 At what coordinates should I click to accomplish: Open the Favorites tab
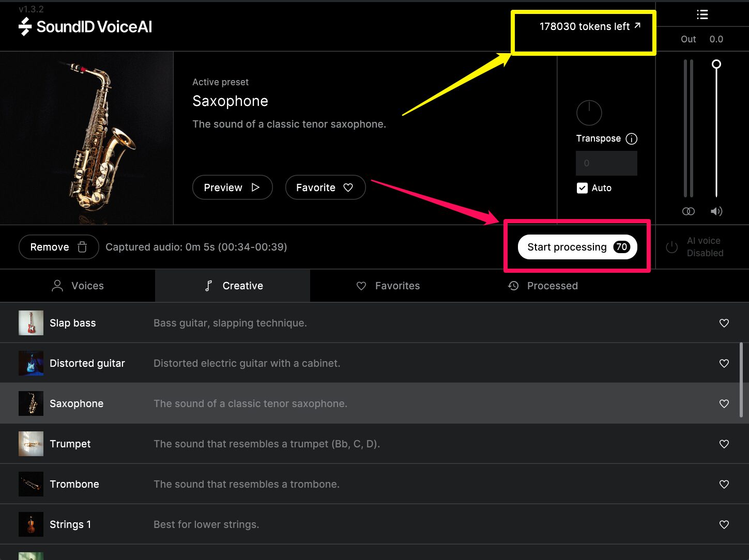click(x=388, y=286)
